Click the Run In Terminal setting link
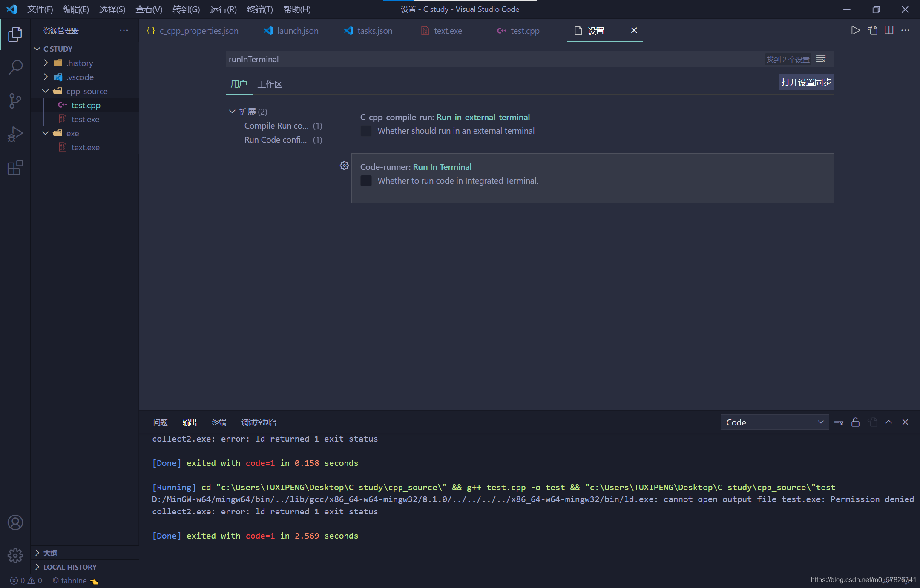920x588 pixels. tap(442, 166)
